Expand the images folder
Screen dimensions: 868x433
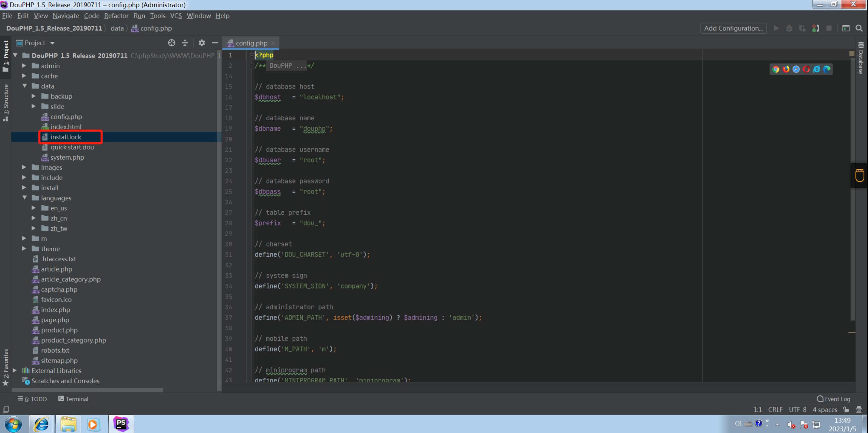[24, 167]
